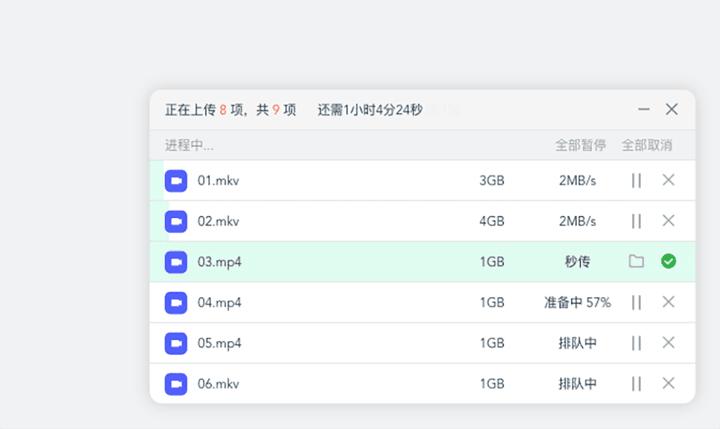
Task: Click 全部暂停 to pause all uploads
Action: [580, 145]
